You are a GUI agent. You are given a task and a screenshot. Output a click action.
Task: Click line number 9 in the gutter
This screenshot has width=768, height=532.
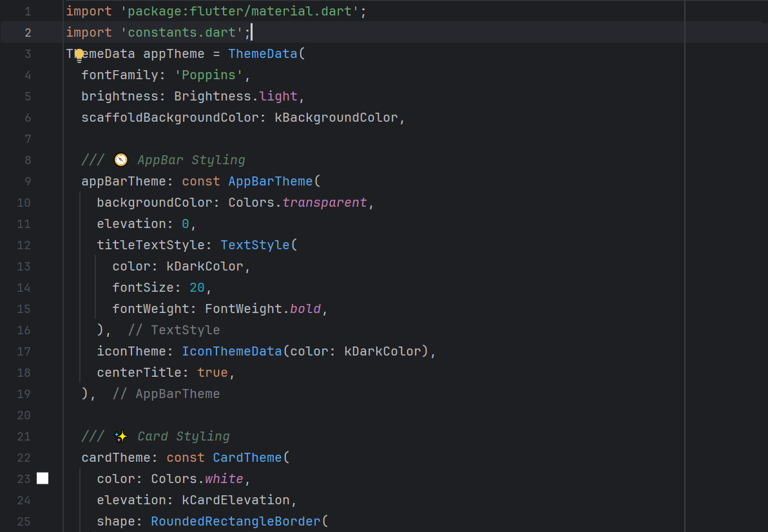(28, 181)
